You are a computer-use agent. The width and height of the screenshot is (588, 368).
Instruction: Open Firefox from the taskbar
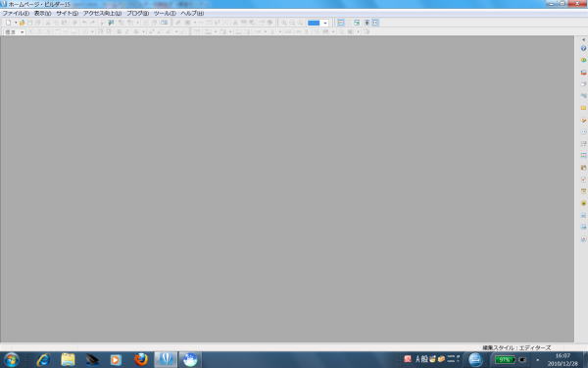[141, 360]
